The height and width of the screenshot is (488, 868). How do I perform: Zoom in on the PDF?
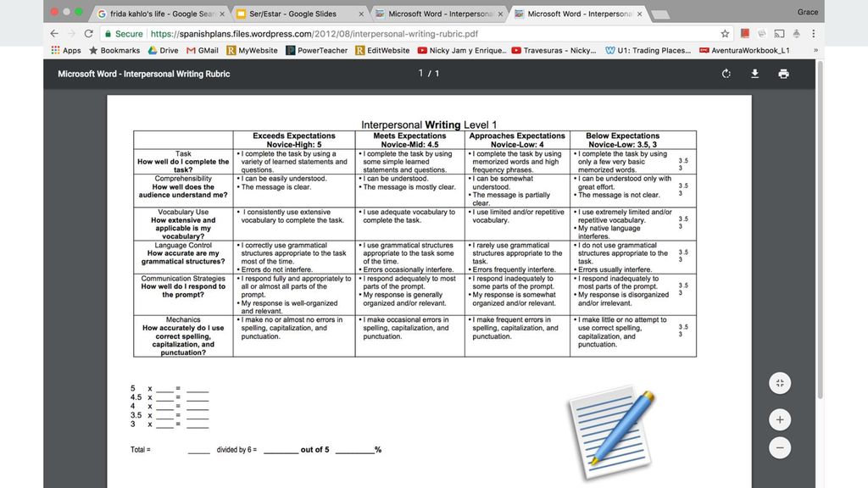click(780, 420)
